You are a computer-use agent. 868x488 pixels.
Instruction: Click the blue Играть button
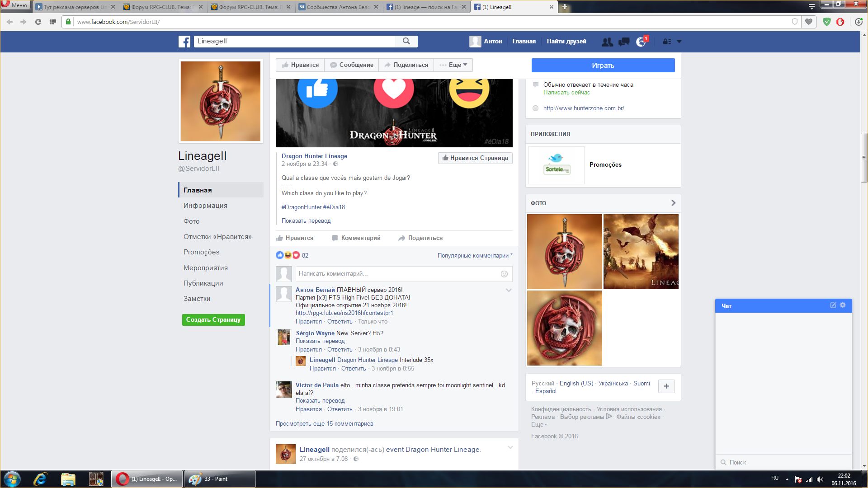603,66
